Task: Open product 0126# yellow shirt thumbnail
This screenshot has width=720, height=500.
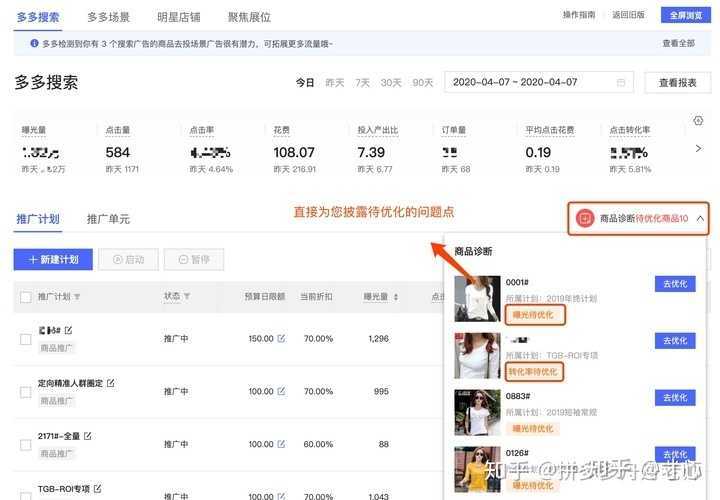Action: [x=477, y=469]
